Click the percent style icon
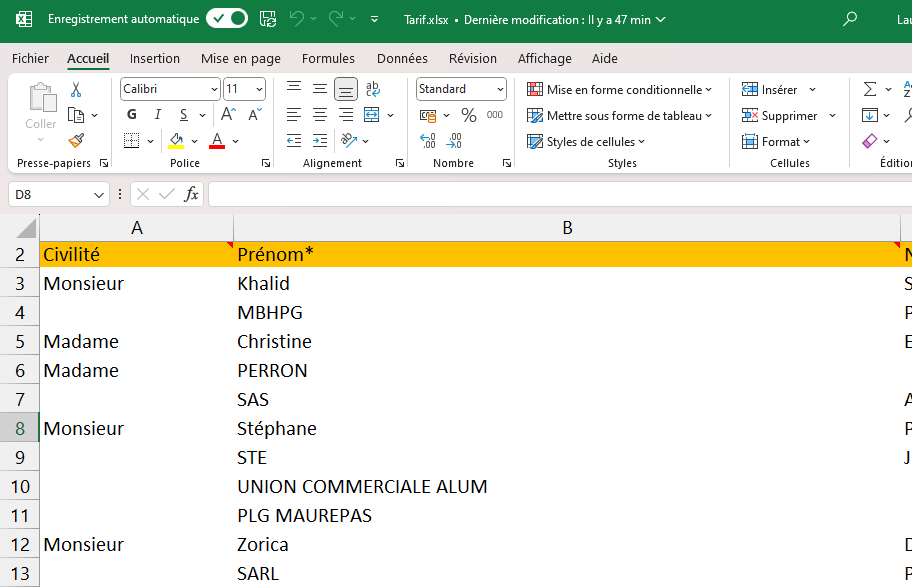The width and height of the screenshot is (912, 587). [469, 115]
